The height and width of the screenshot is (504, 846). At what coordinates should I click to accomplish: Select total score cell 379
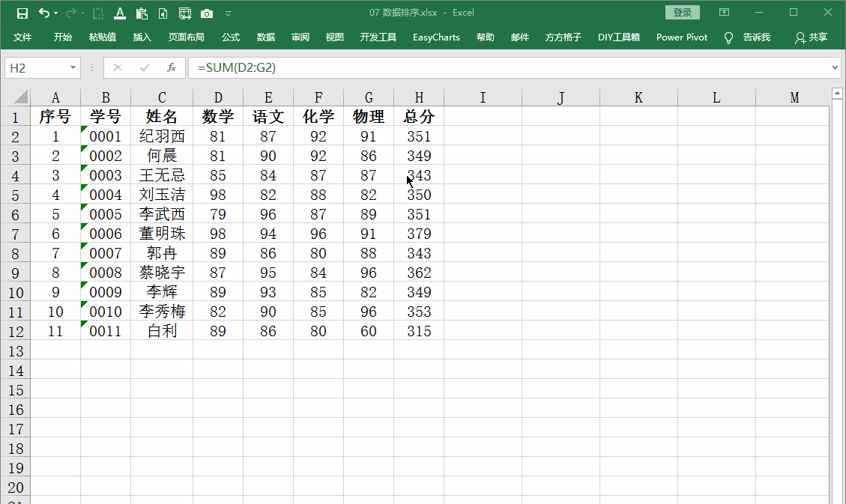coord(419,234)
